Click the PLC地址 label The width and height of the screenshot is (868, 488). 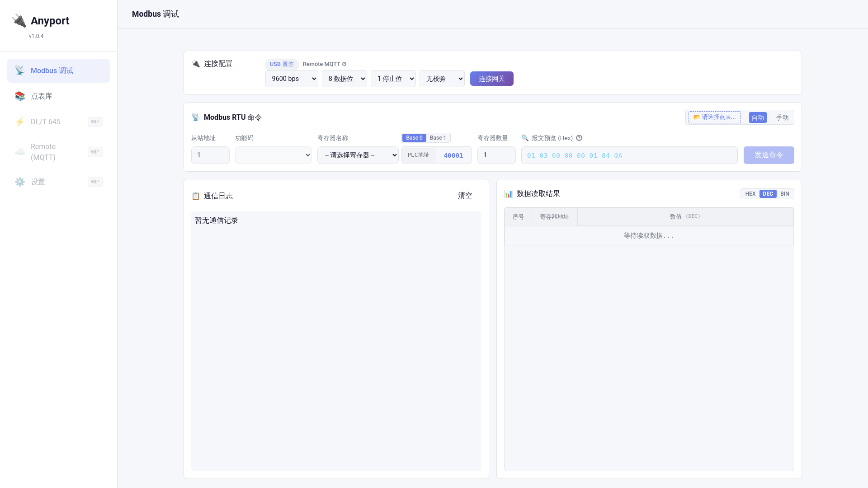(x=419, y=155)
